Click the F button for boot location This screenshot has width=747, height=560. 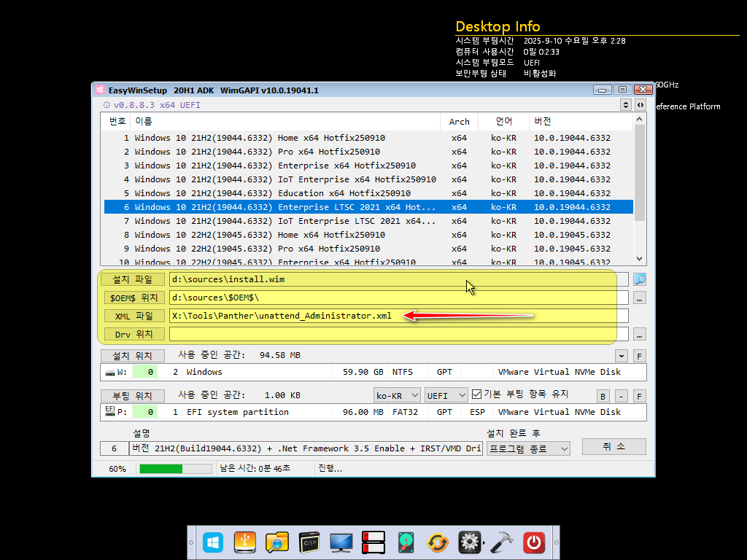point(639,396)
